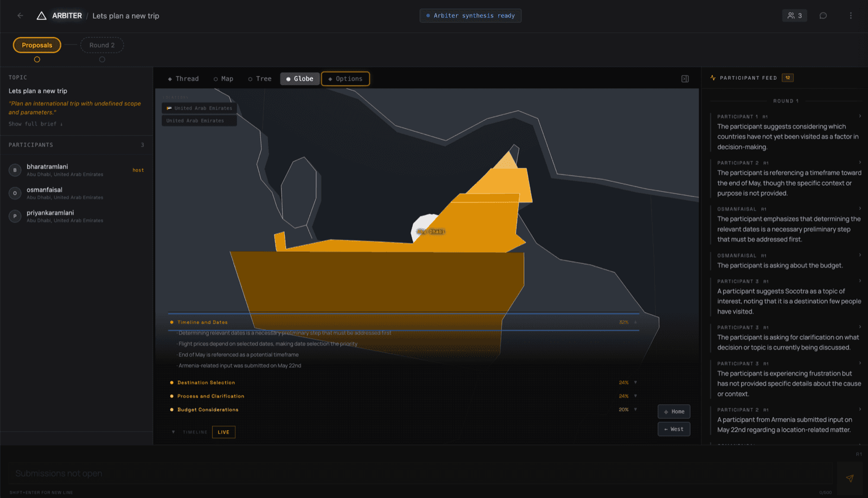
Task: Switch to the Tree view tab
Action: [x=260, y=79]
